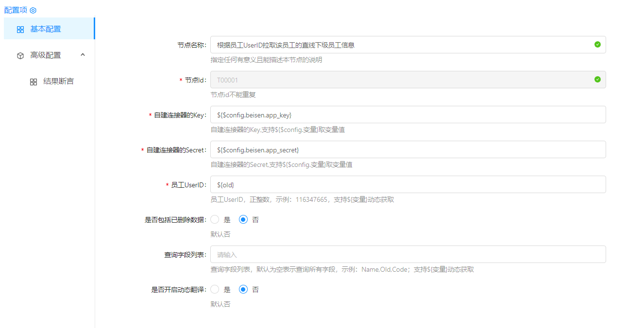644x328 pixels.
Task: Click the empty 查询字段列表 input
Action: (408, 254)
